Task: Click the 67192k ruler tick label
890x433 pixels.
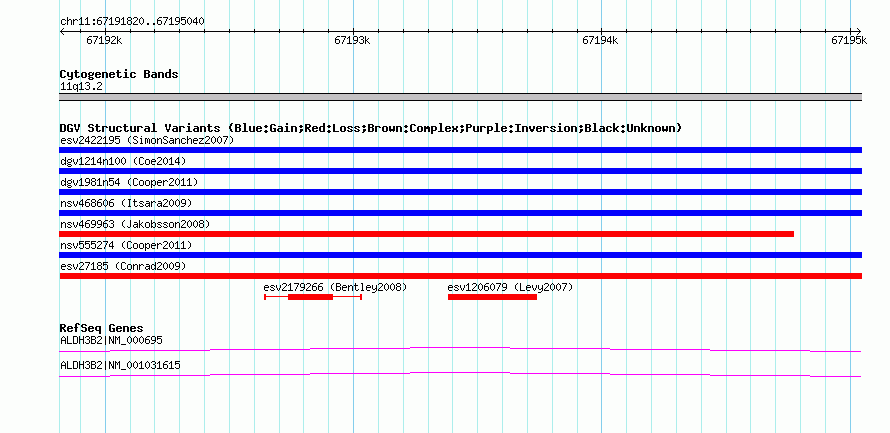Action: 104,40
